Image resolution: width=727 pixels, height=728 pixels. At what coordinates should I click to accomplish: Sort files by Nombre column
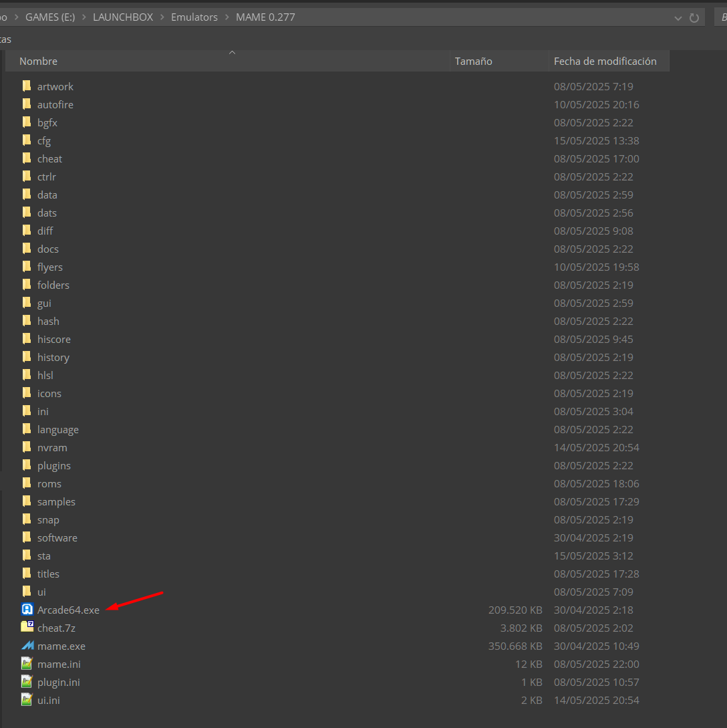coord(227,61)
